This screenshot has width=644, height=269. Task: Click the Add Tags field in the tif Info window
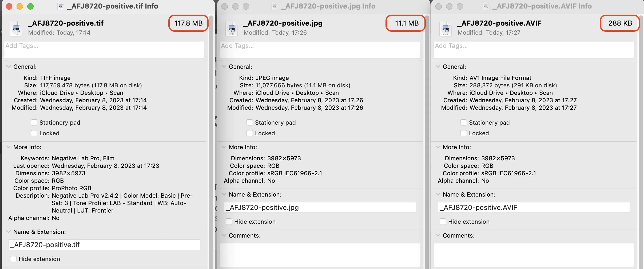(x=104, y=50)
